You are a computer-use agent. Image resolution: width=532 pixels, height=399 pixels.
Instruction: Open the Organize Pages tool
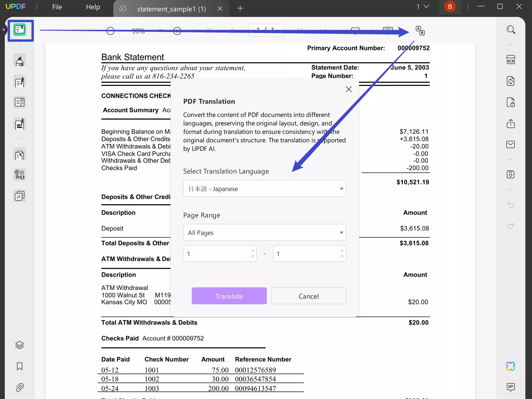(x=20, y=154)
